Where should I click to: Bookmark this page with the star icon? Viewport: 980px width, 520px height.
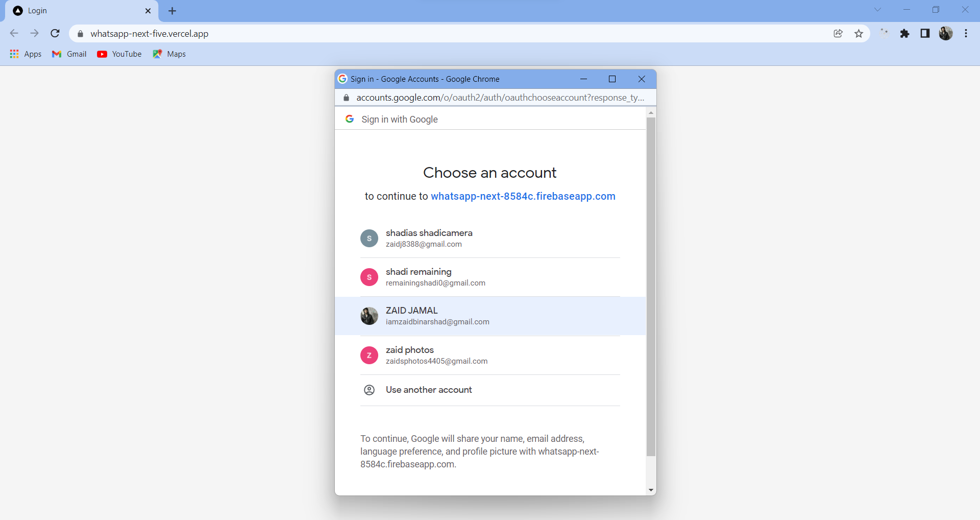tap(859, 33)
